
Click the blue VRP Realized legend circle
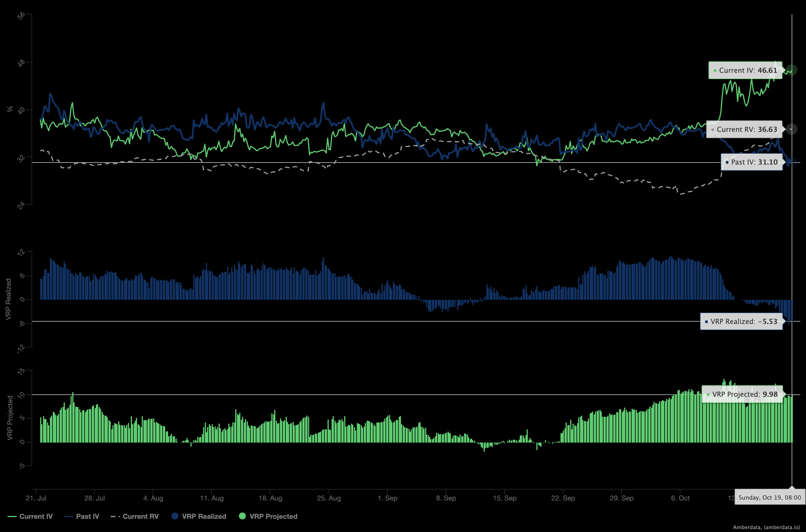coord(175,516)
